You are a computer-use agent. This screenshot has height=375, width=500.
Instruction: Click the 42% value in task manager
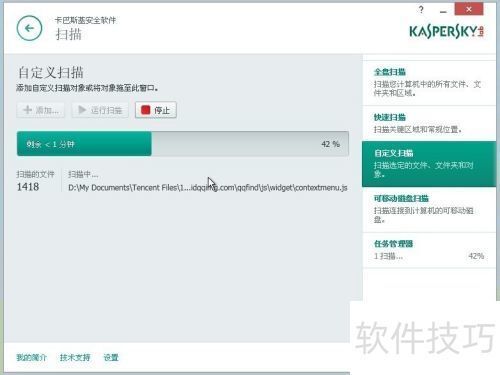(x=476, y=256)
